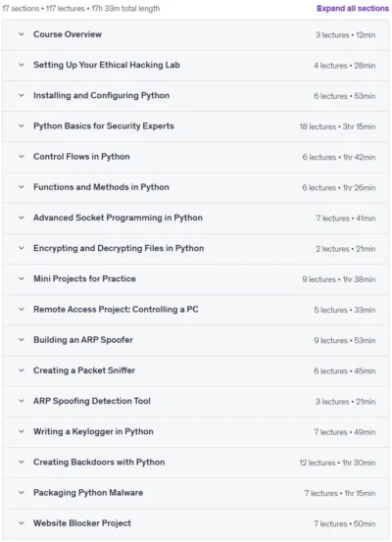Click chevron by Encrypting and Decrypting Files
This screenshot has height=542, width=392.
(22, 248)
